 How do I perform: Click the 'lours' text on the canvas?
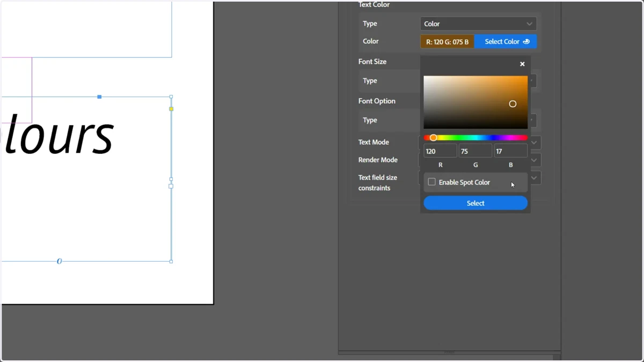click(x=59, y=135)
